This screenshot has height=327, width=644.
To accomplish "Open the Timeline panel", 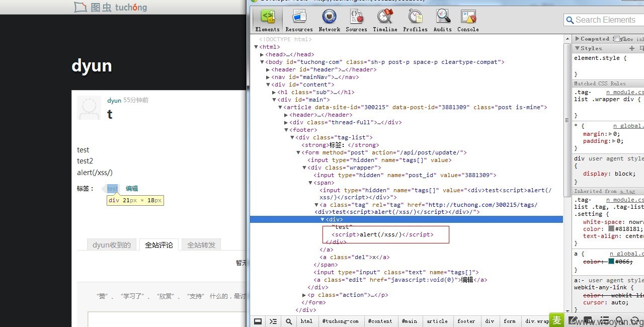I will (385, 21).
